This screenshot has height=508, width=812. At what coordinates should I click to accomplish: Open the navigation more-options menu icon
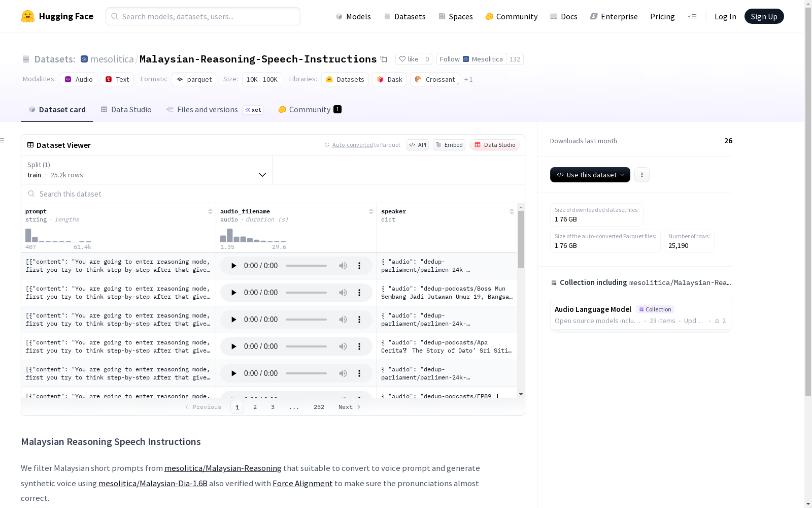(692, 16)
